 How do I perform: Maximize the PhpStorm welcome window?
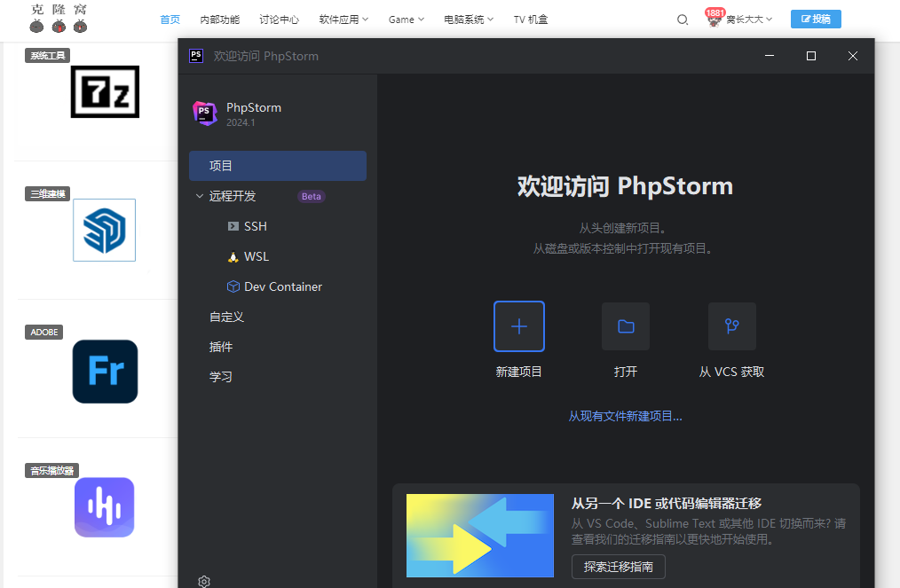click(x=811, y=56)
